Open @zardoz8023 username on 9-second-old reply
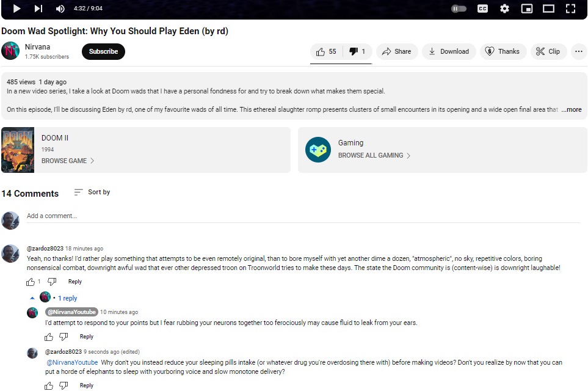Screen dimensions: 588x391 (x=64, y=352)
